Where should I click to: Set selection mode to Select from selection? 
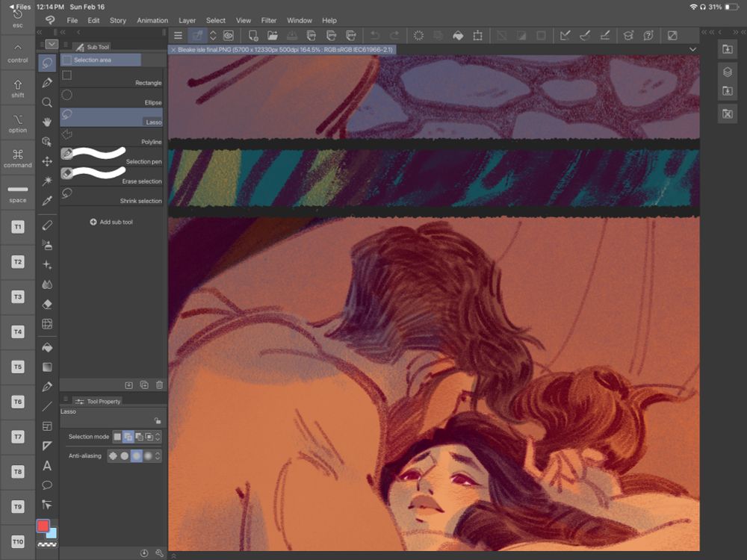[x=149, y=436]
